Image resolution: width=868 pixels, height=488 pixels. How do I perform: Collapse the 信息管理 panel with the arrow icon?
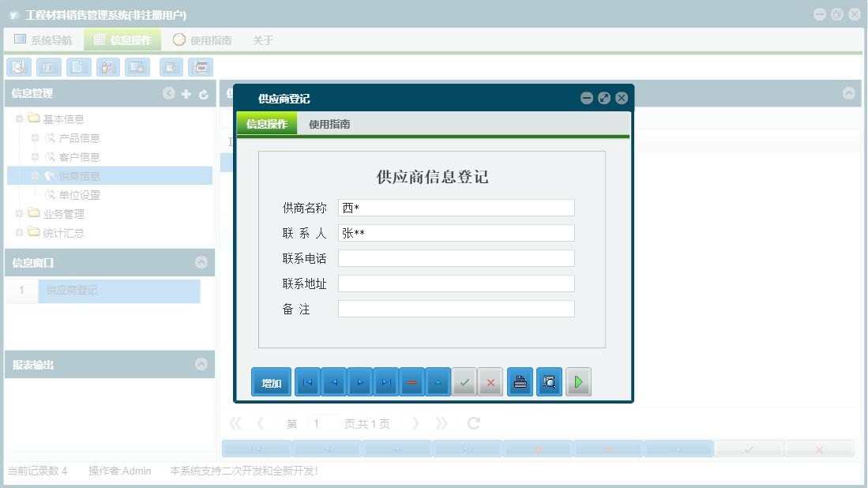point(169,93)
